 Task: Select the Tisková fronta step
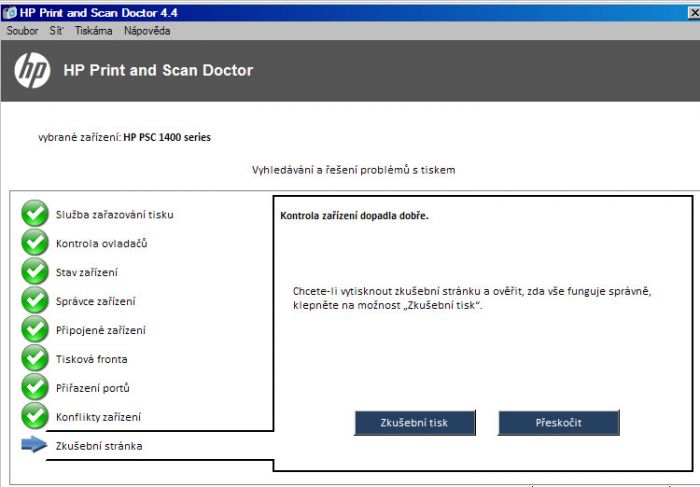pos(92,359)
